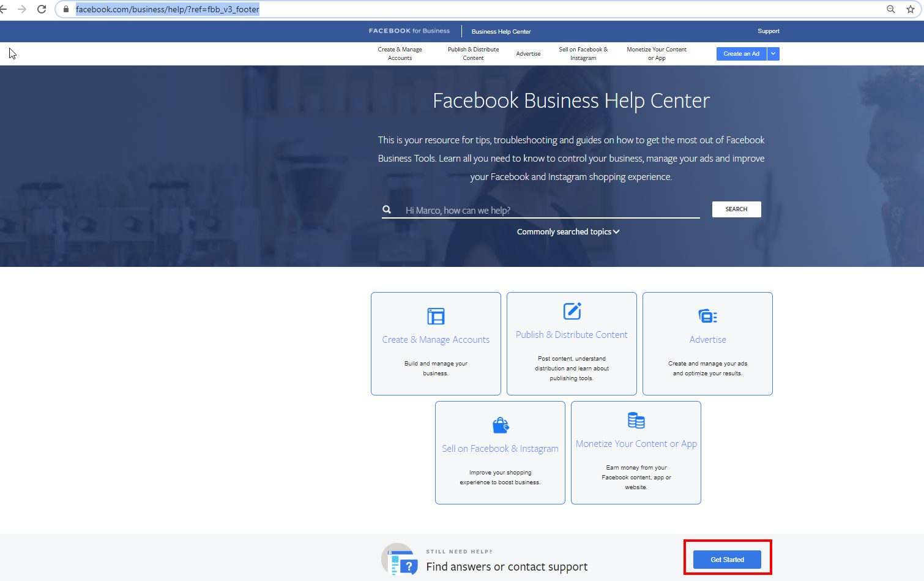The width and height of the screenshot is (924, 581).
Task: Open Sell on Facebook & Instagram nav menu
Action: coord(583,54)
